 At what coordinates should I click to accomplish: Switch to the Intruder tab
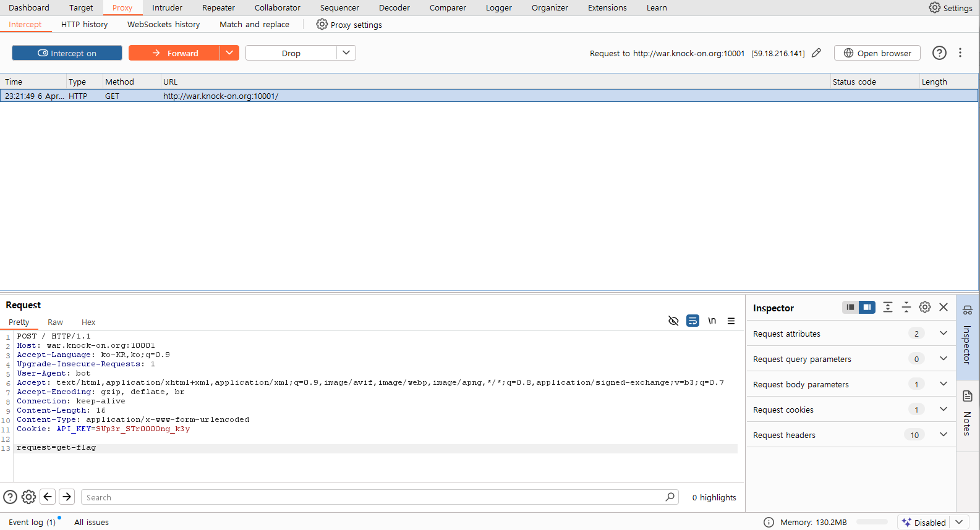click(x=167, y=7)
